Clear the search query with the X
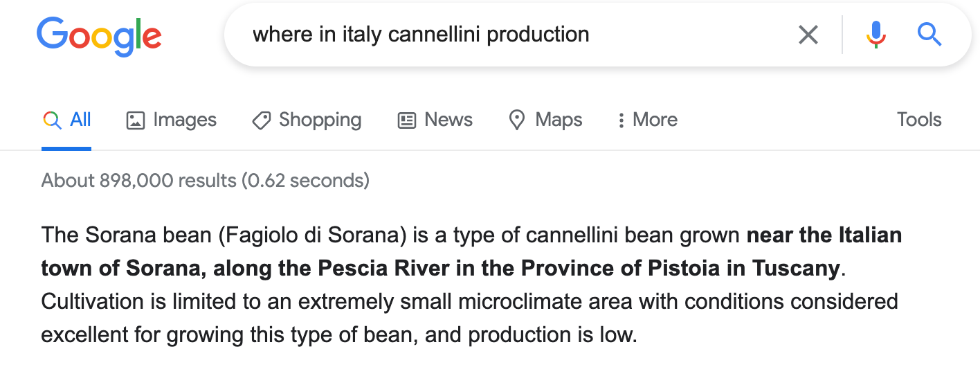 coord(808,34)
